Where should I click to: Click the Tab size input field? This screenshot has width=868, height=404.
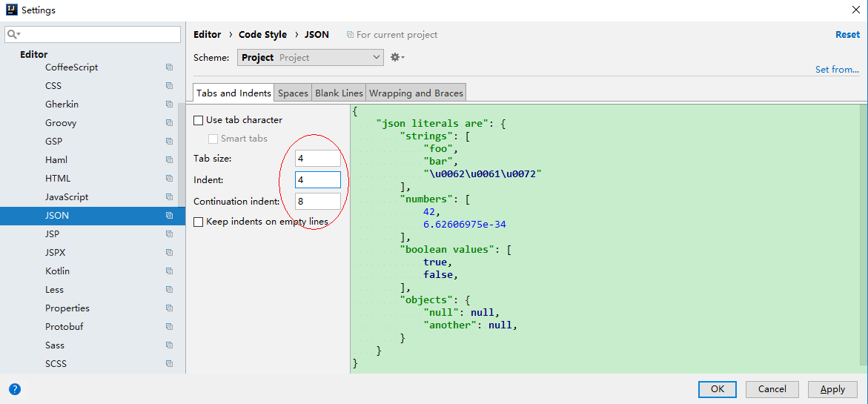[318, 159]
